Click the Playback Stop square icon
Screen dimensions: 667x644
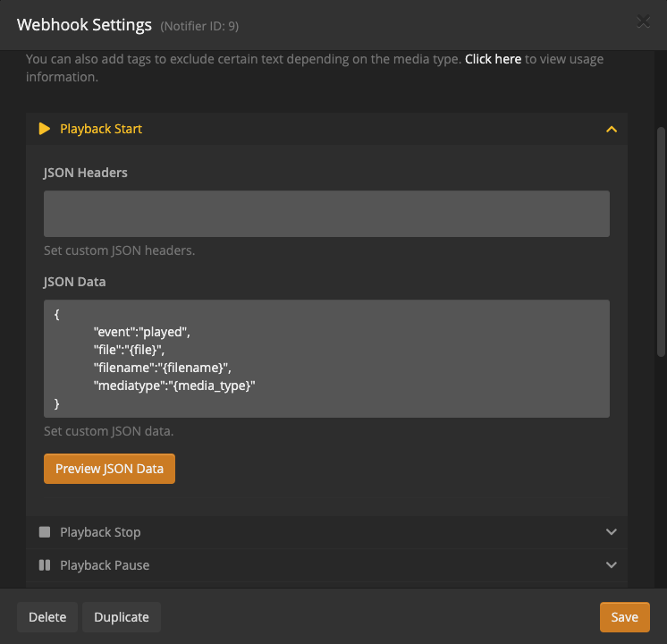45,532
